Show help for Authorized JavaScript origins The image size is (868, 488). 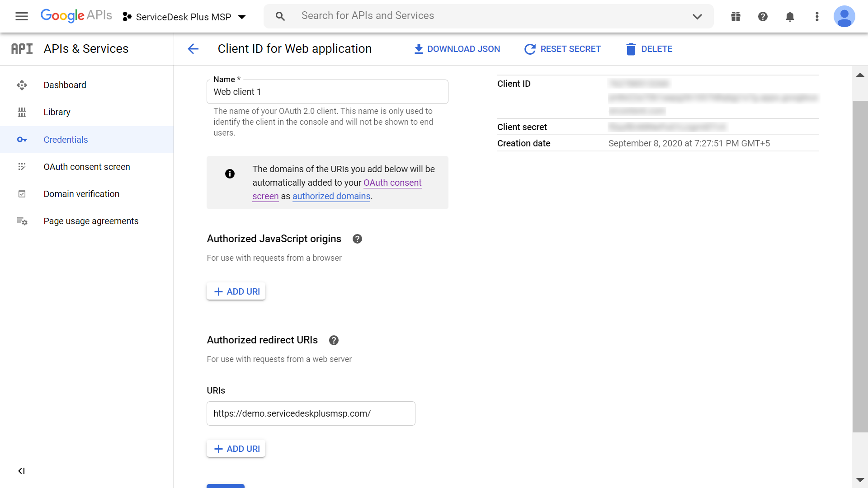pyautogui.click(x=357, y=239)
